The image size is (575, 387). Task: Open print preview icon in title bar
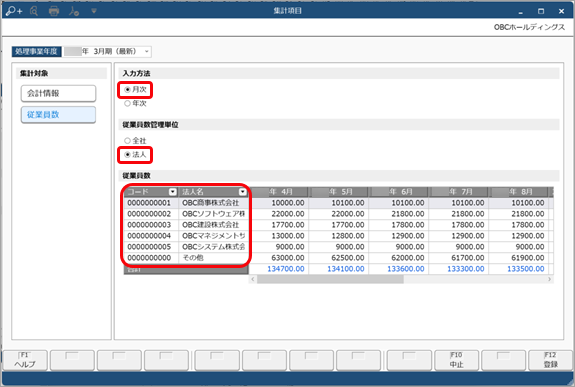pos(34,11)
